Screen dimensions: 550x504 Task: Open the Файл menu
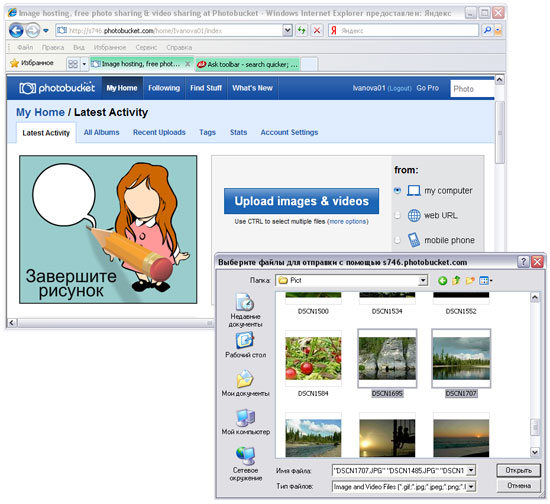[x=25, y=47]
